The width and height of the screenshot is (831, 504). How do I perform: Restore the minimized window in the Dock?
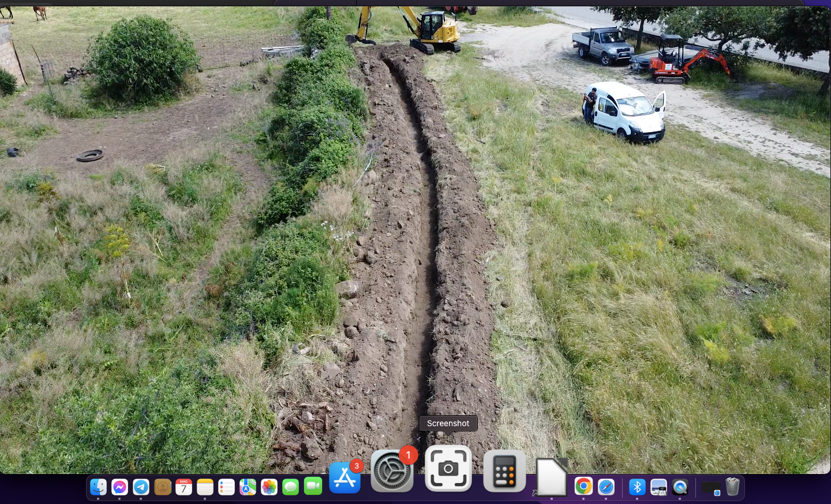coord(712,488)
